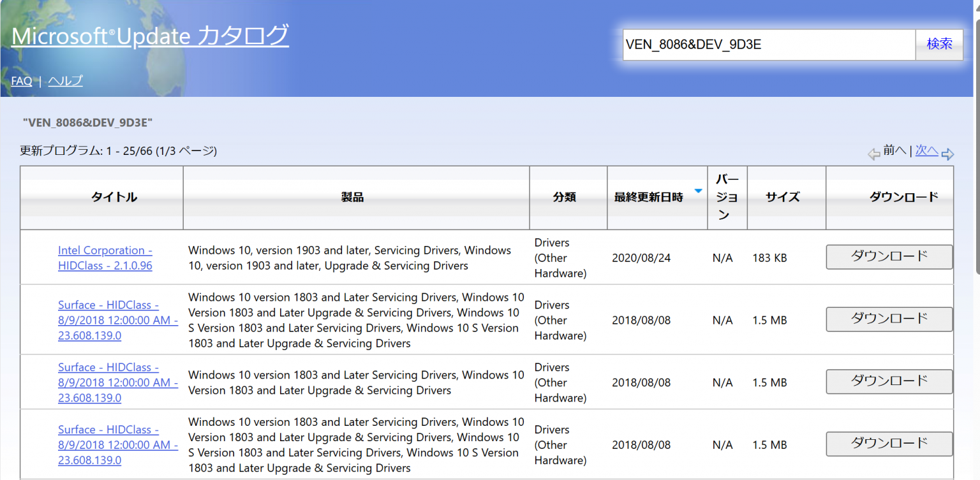
Task: Click the previous page arrow icon
Action: pos(873,154)
